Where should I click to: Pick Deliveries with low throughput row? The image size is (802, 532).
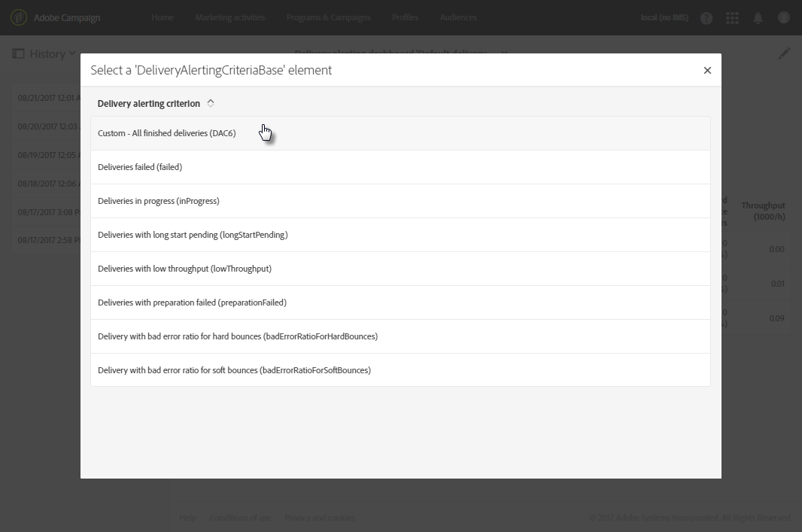coord(185,269)
